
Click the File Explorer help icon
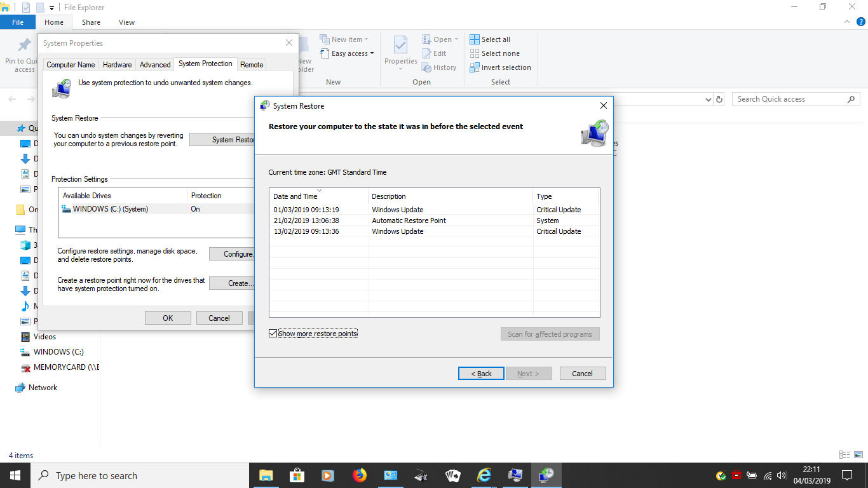click(861, 22)
